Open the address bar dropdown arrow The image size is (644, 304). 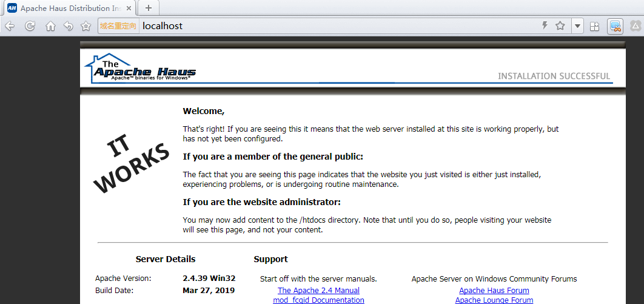click(x=577, y=26)
